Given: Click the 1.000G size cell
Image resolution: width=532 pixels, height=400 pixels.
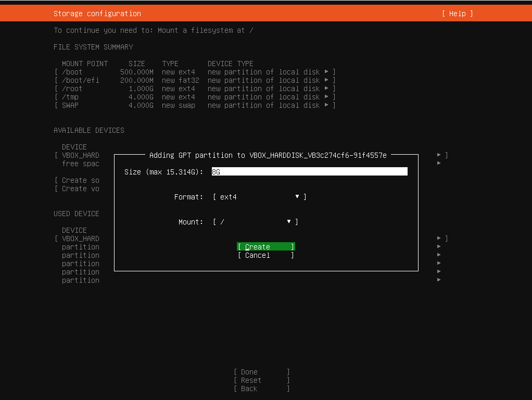Looking at the screenshot, I should coord(141,89).
